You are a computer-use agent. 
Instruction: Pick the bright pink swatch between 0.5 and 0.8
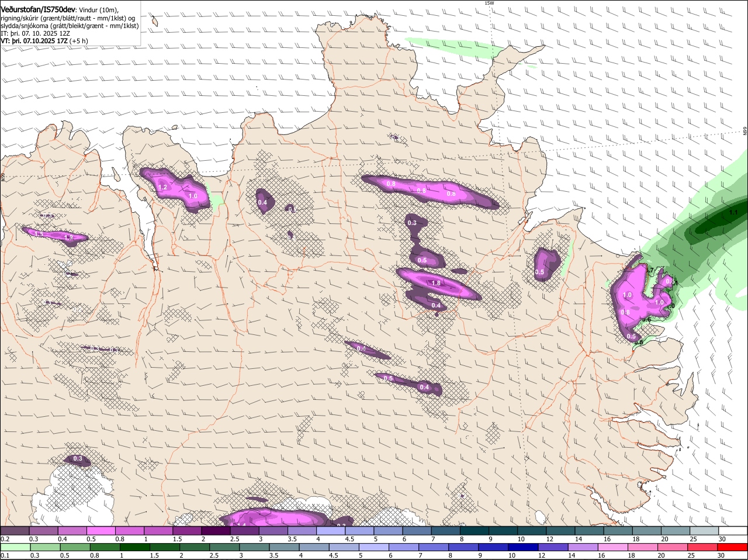101,530
